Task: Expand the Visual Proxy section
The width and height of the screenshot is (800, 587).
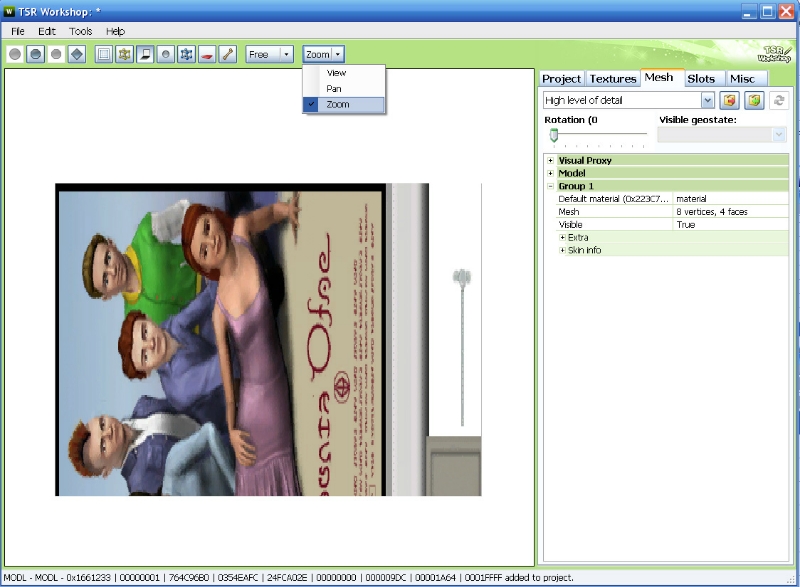Action: 550,160
